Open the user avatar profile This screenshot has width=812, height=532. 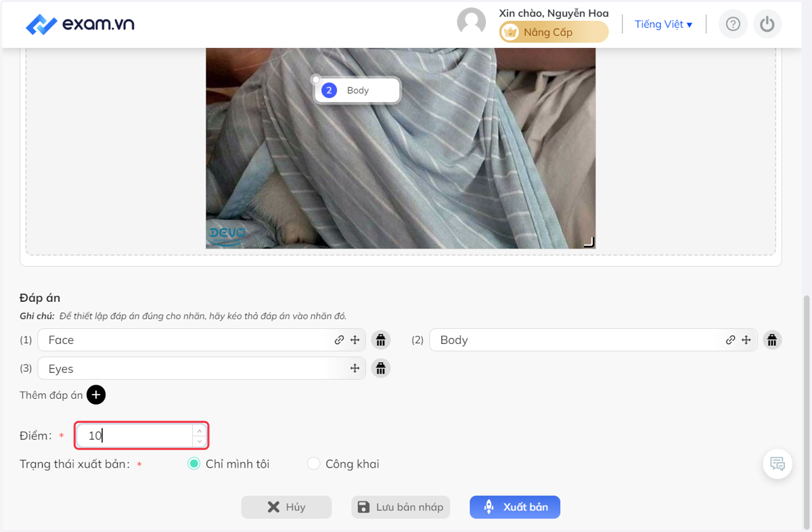(x=472, y=22)
